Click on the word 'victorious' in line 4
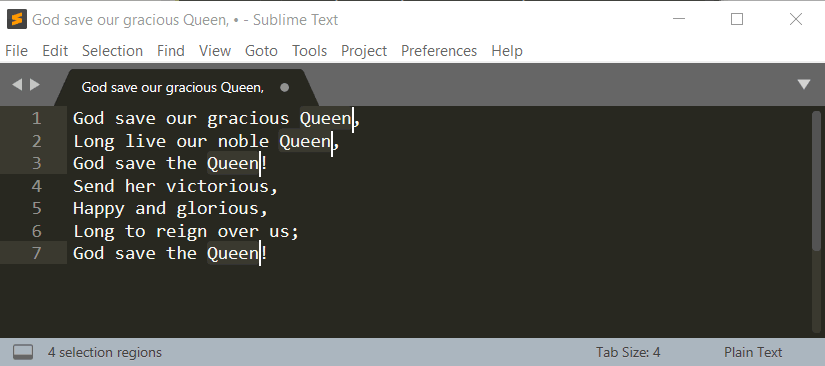 click(217, 186)
